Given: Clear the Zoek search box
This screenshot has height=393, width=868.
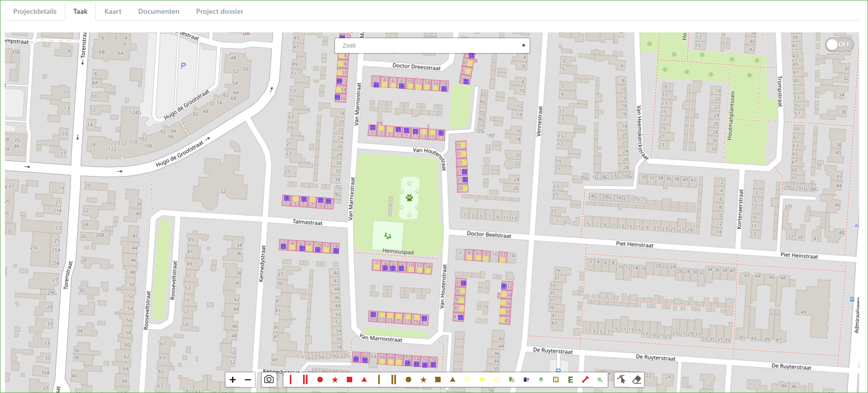Looking at the screenshot, I should click(524, 46).
